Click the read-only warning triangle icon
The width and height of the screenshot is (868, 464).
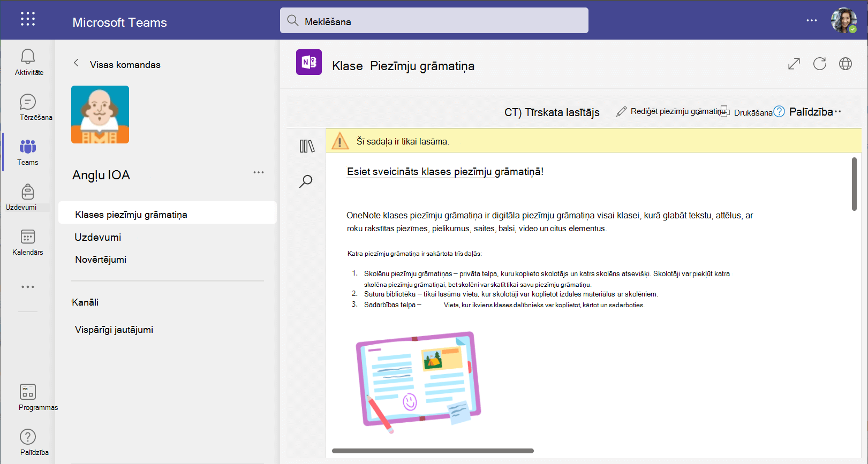click(340, 141)
